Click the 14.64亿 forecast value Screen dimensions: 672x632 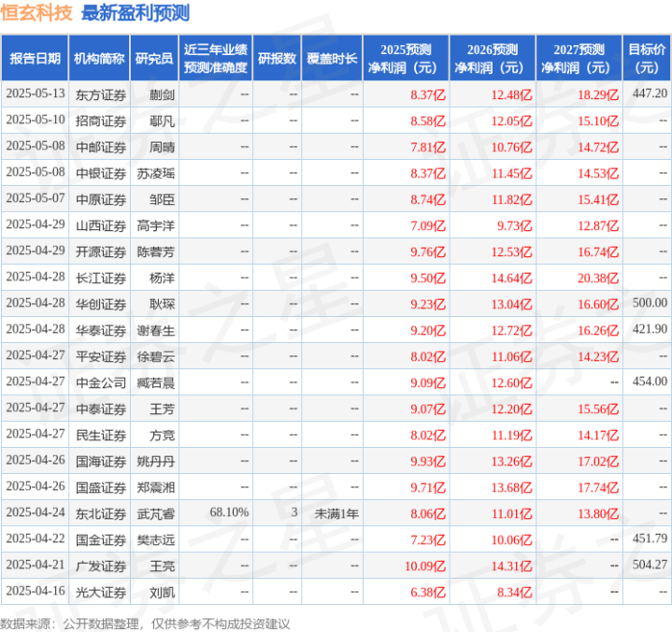[x=512, y=278]
